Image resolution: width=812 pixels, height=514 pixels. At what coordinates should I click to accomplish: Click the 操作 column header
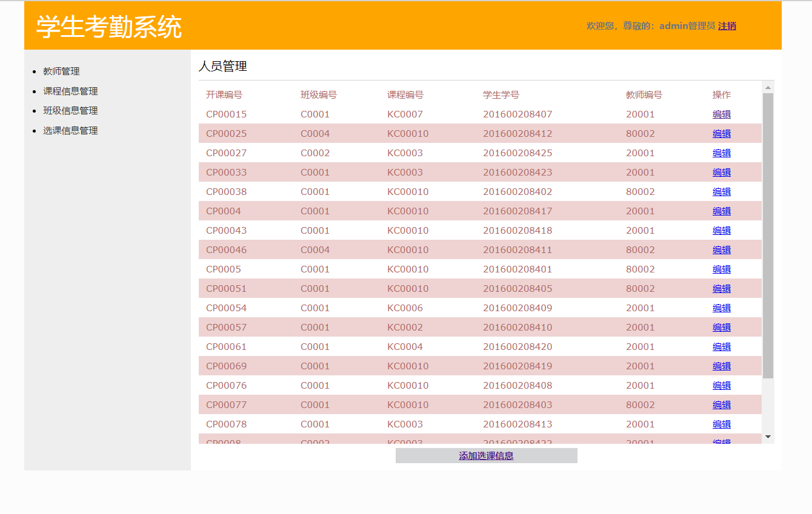point(722,95)
